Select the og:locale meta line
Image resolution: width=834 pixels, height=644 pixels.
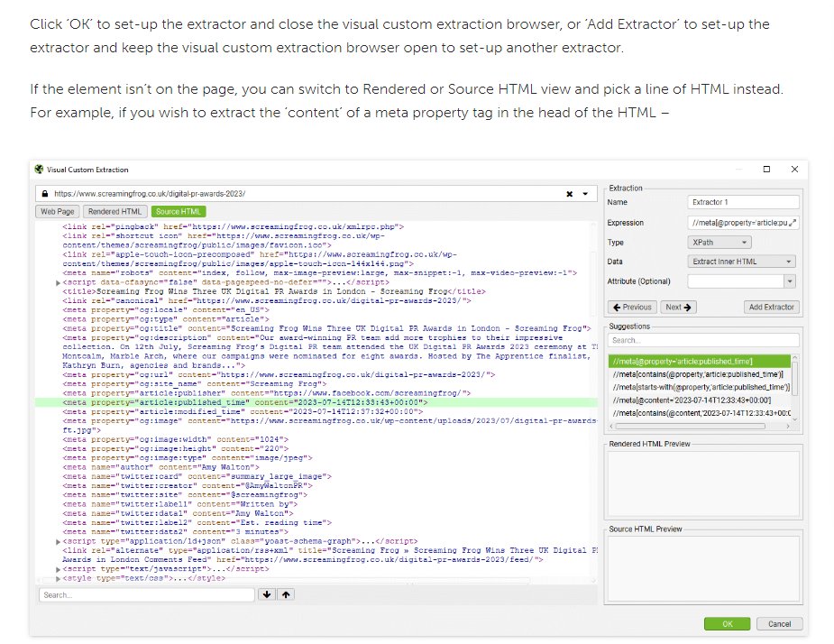[x=166, y=310]
